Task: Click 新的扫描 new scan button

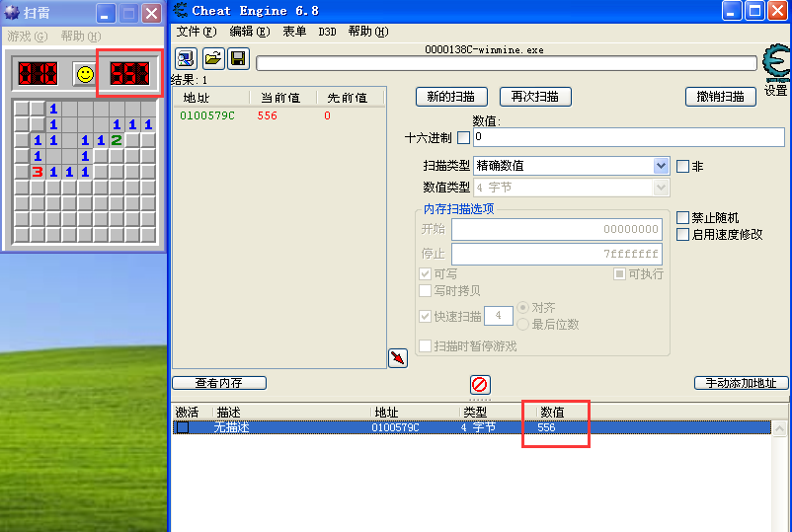Action: coord(451,97)
